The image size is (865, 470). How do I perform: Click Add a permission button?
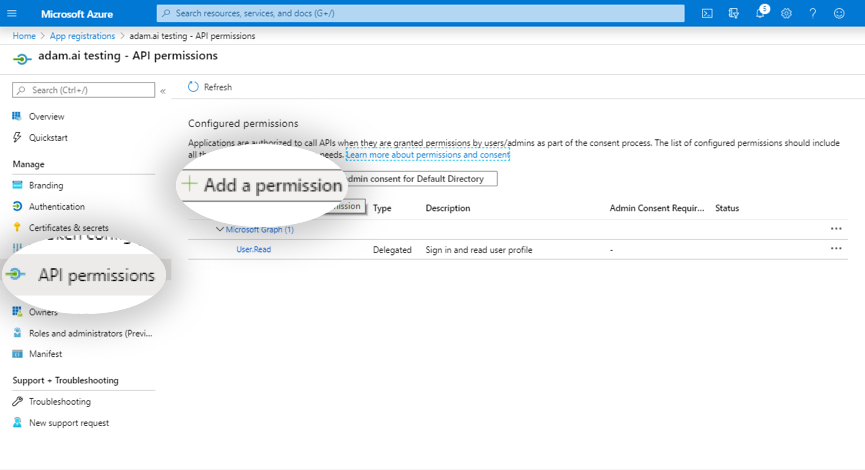click(x=262, y=185)
